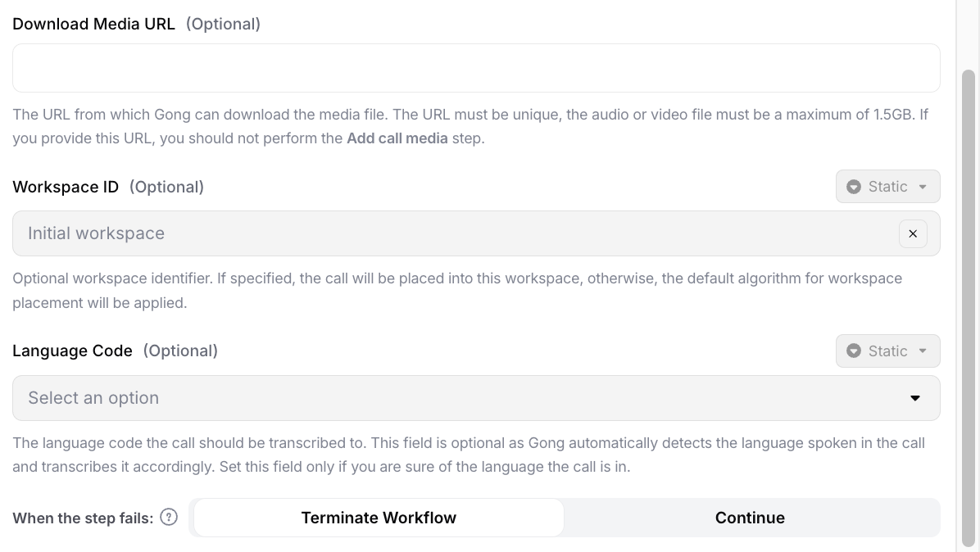The height and width of the screenshot is (552, 980).
Task: Click the Download Media URL label
Action: click(93, 24)
